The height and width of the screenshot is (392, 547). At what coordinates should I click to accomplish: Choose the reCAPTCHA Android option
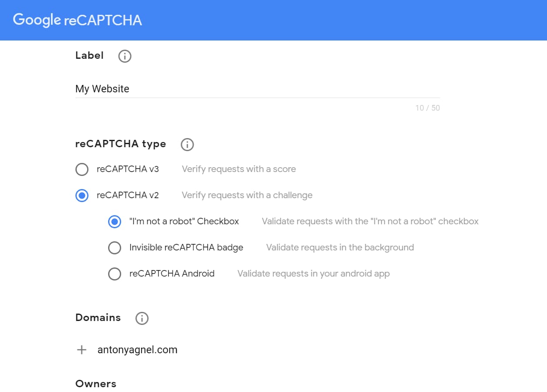pyautogui.click(x=115, y=274)
